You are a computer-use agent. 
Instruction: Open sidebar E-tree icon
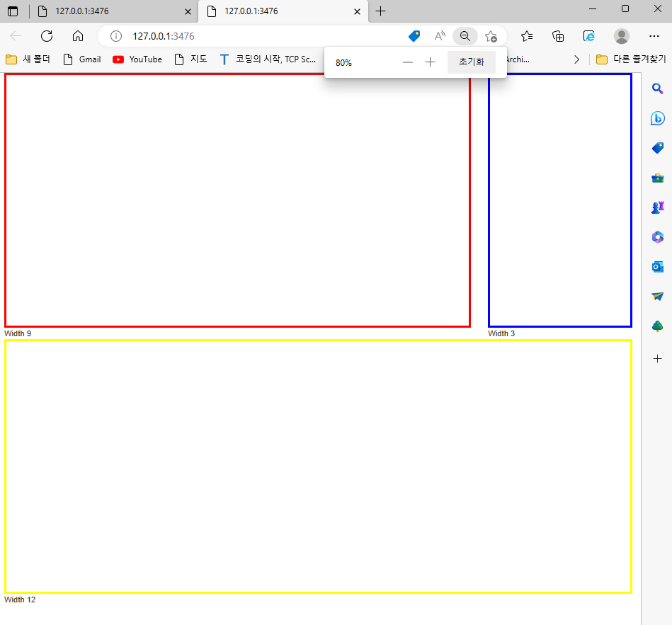[657, 326]
